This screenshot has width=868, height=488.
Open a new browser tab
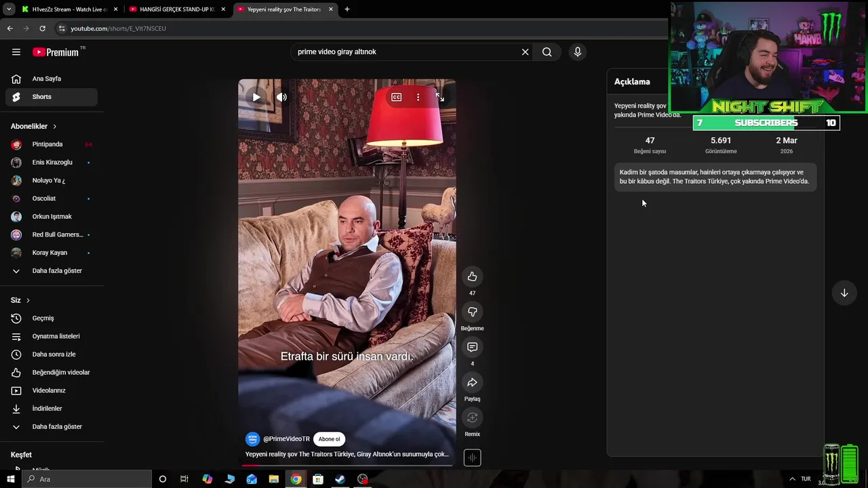coord(347,9)
